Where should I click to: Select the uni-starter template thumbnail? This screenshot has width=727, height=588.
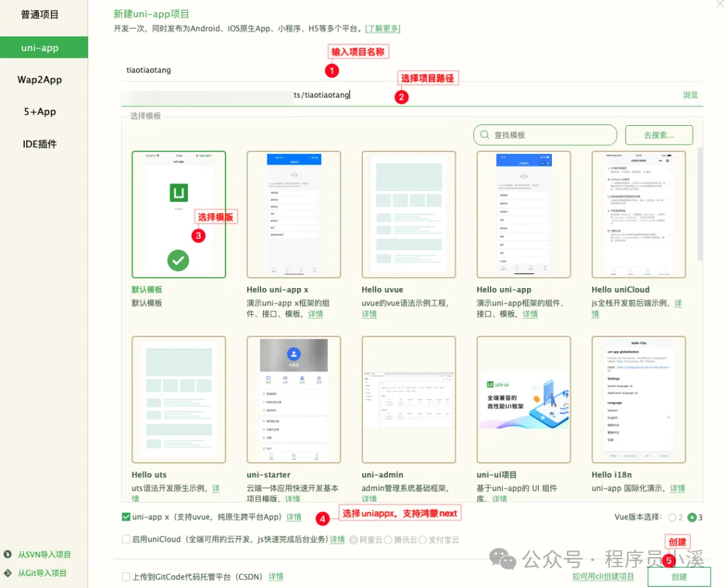click(293, 398)
